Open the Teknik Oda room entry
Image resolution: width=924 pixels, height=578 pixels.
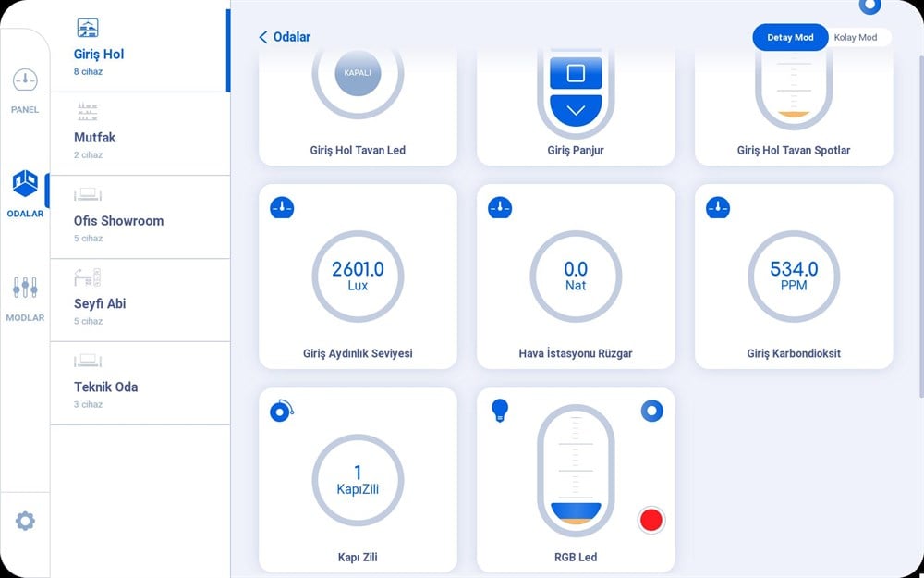(x=140, y=384)
